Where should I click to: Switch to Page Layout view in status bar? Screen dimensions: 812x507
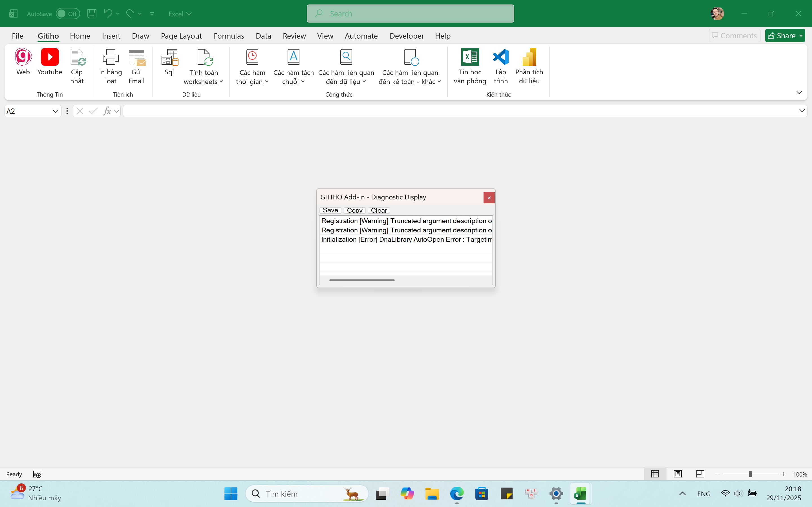point(678,474)
